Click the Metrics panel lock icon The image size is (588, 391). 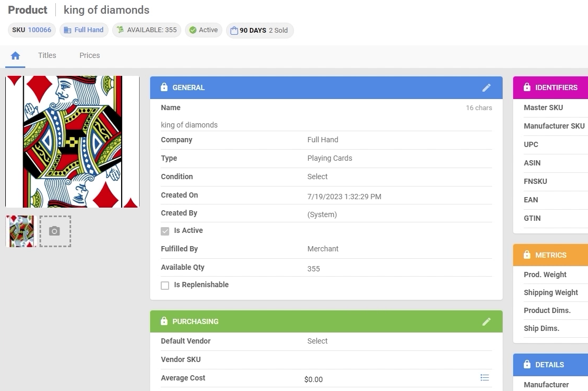[x=527, y=255]
